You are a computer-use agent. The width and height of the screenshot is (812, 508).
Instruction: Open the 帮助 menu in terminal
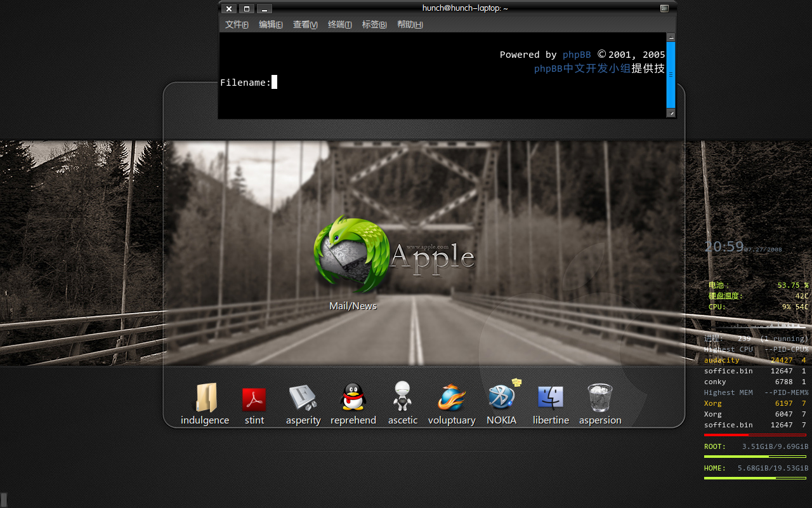click(x=410, y=25)
